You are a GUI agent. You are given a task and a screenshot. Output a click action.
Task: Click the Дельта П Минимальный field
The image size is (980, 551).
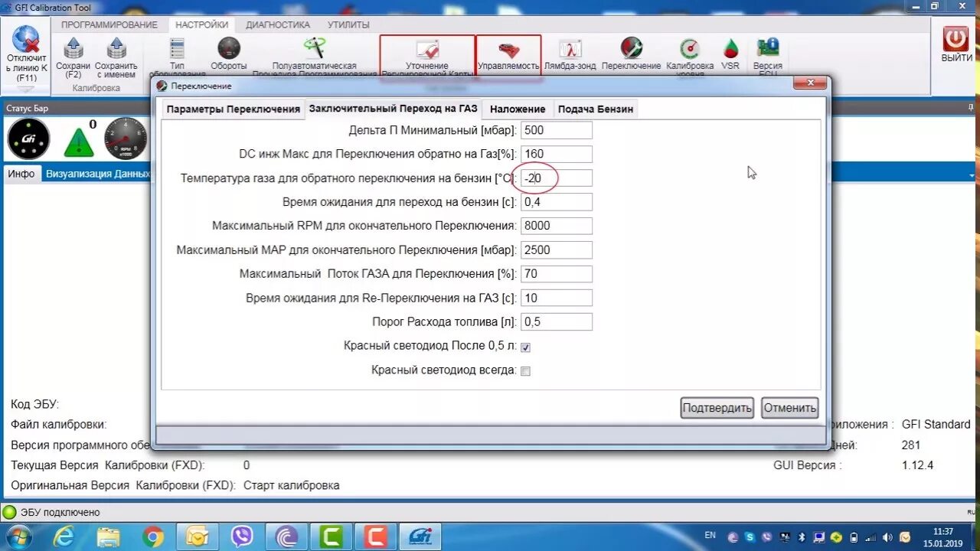(557, 130)
